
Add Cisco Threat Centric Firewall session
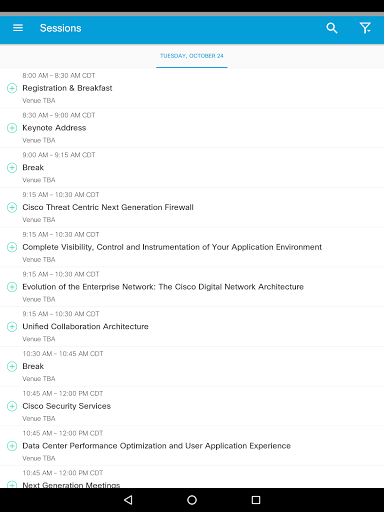(x=12, y=207)
